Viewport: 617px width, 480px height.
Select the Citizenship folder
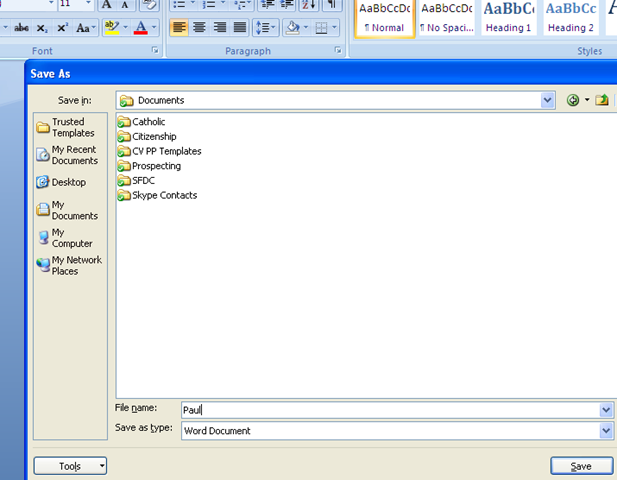147,137
